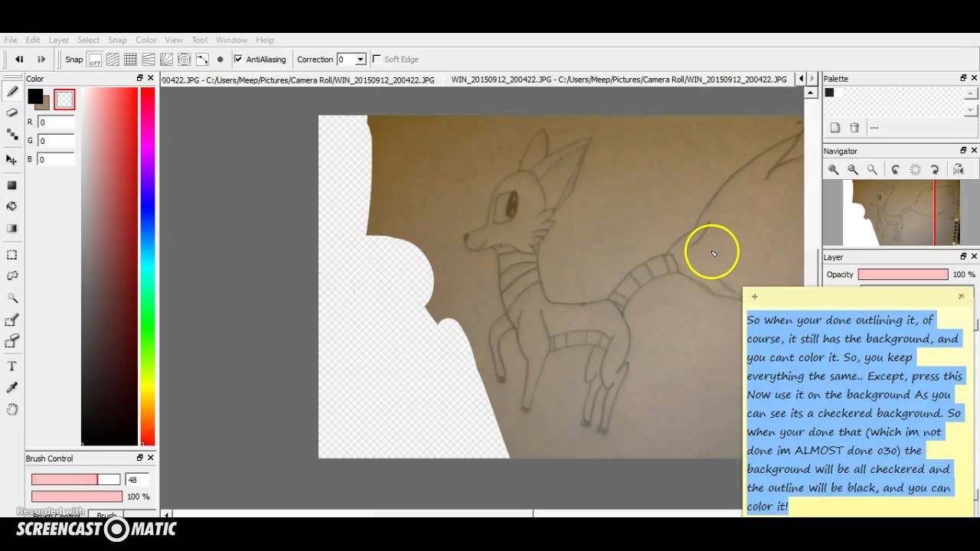The height and width of the screenshot is (551, 980).
Task: Select the Eyedropper tool
Action: click(12, 388)
